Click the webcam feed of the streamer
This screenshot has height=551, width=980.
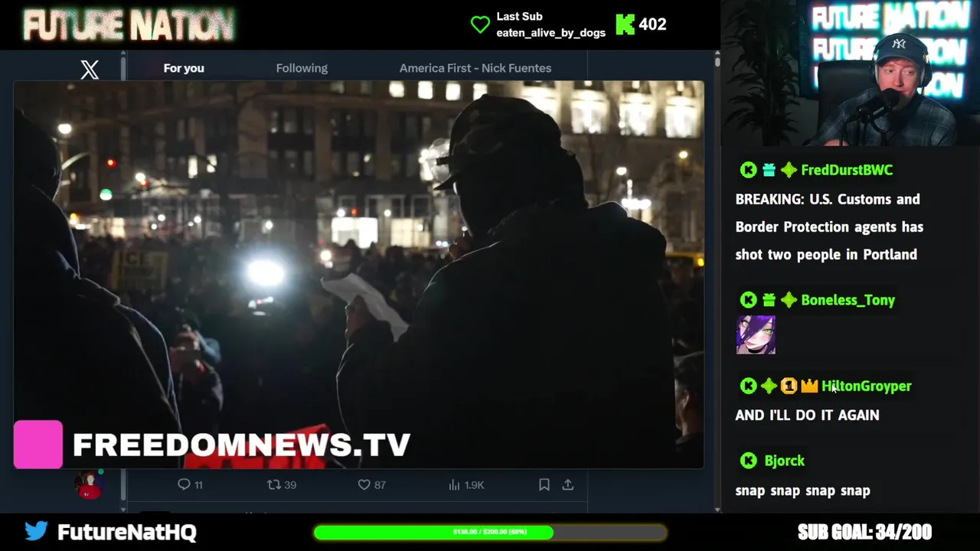(x=851, y=73)
